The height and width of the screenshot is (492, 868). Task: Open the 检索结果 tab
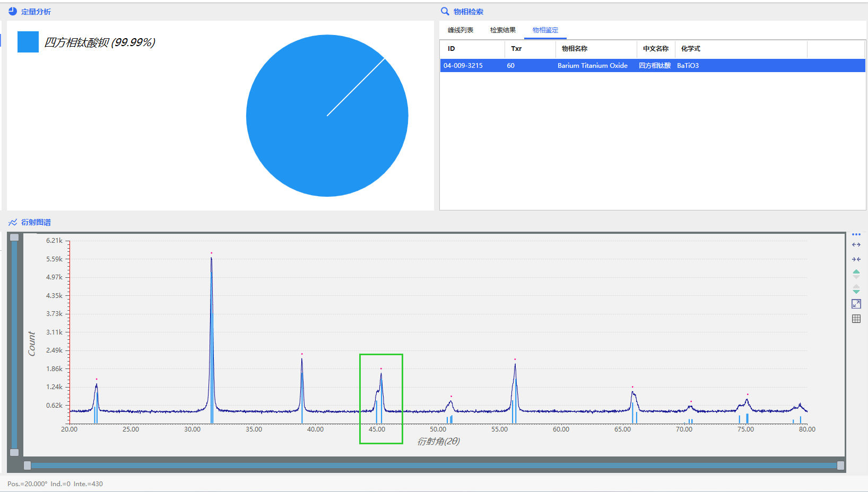pyautogui.click(x=502, y=30)
